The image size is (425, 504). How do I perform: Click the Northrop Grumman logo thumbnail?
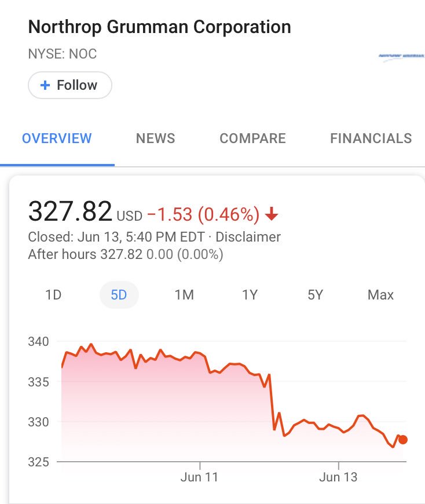pos(401,57)
